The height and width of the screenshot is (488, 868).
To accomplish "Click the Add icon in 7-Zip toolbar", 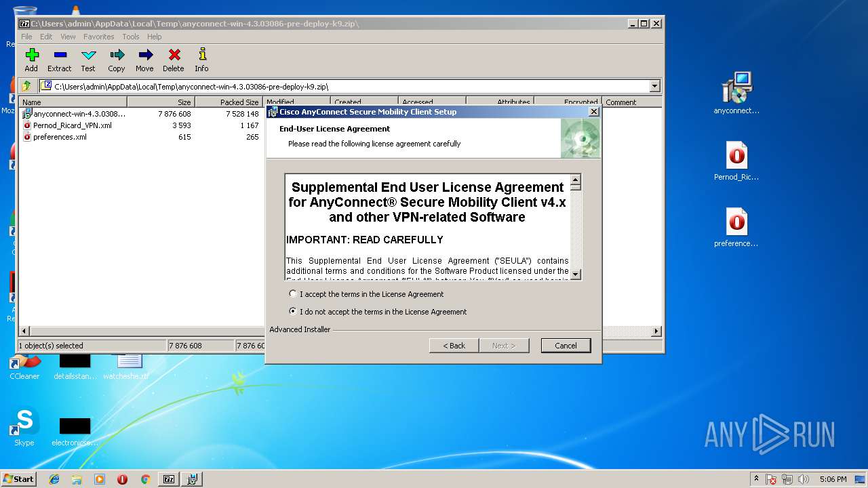I will tap(31, 60).
